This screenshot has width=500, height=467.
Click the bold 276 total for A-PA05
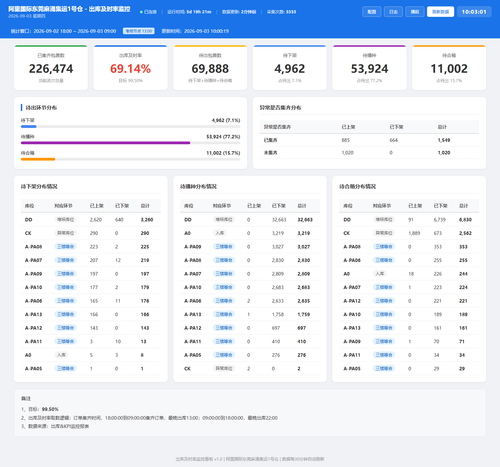(x=302, y=355)
